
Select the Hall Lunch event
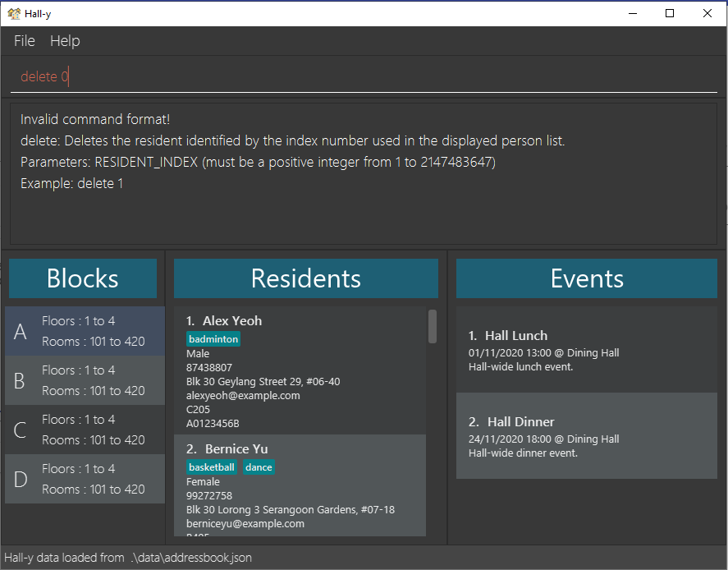(x=587, y=349)
